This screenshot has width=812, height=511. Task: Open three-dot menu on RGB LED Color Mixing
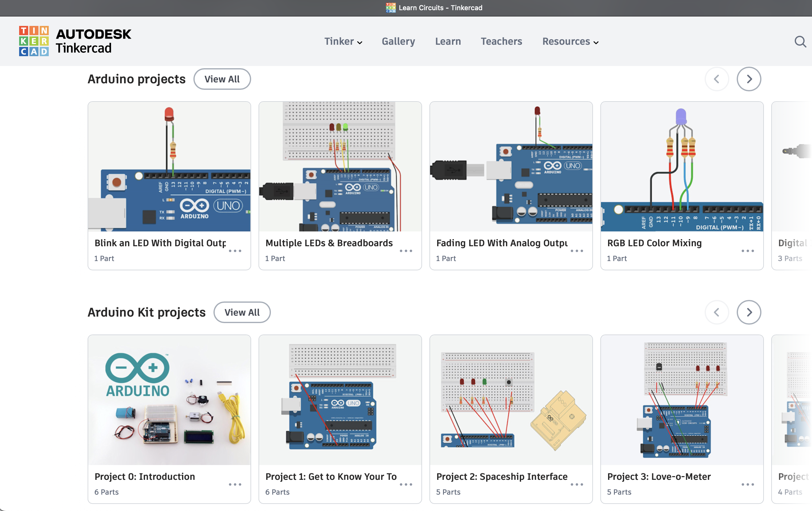pyautogui.click(x=748, y=251)
